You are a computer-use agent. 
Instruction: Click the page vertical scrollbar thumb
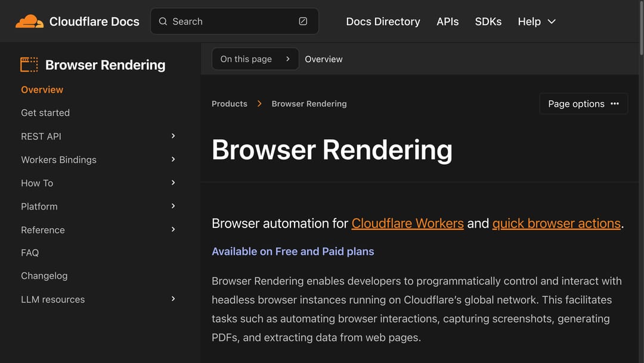[641, 27]
